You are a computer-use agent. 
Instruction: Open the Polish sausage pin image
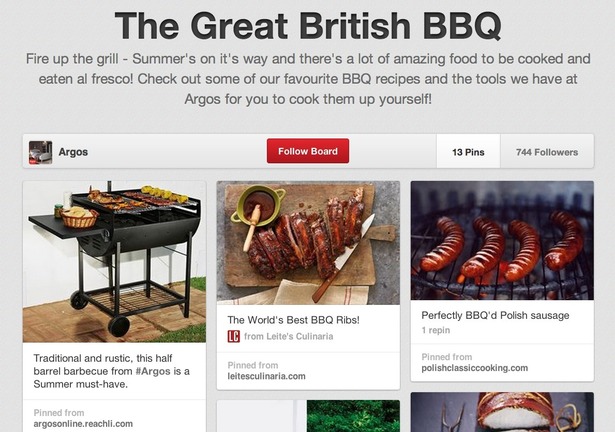point(502,241)
